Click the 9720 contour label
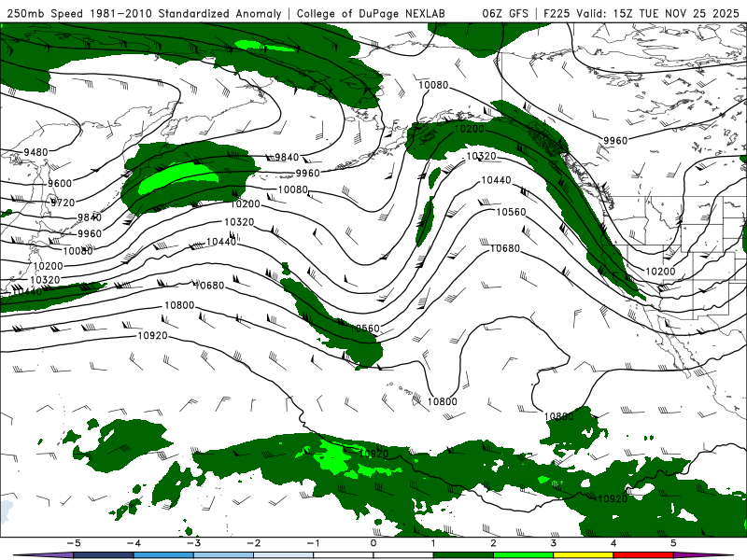The height and width of the screenshot is (560, 747). [63, 203]
